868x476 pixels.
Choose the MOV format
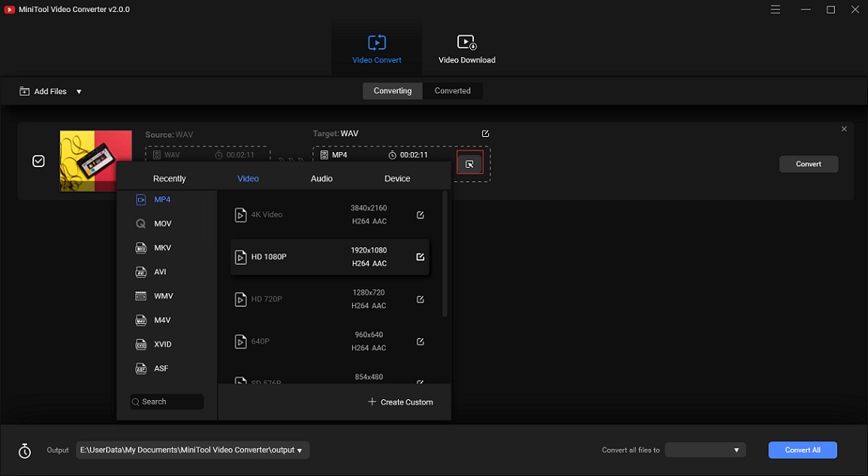[x=163, y=223]
